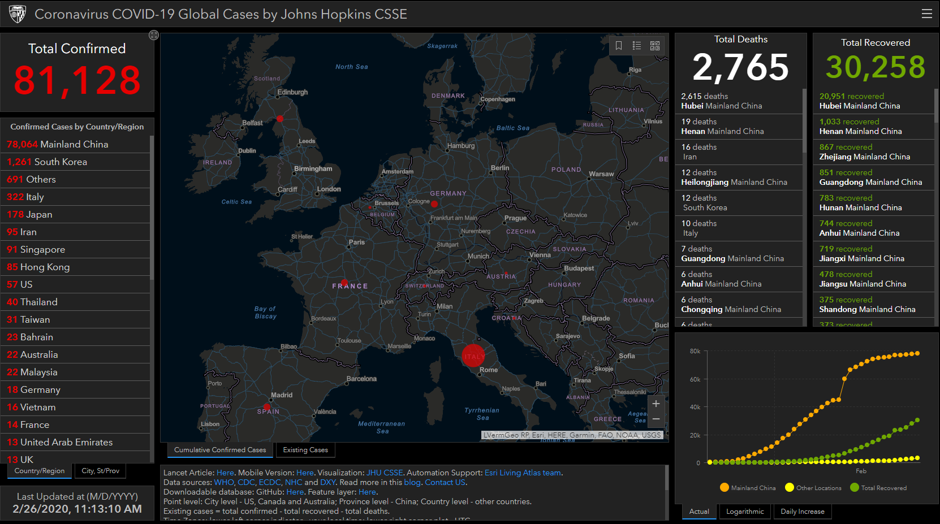940x524 pixels.
Task: Select '23 Bahrain' in the country list
Action: pos(75,337)
